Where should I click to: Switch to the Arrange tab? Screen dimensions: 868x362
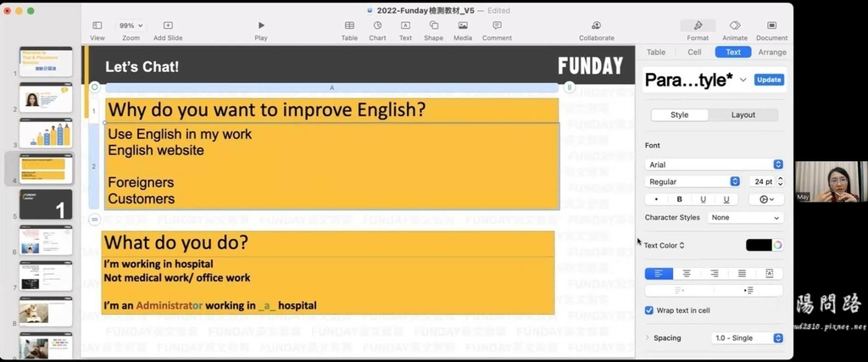pos(772,52)
